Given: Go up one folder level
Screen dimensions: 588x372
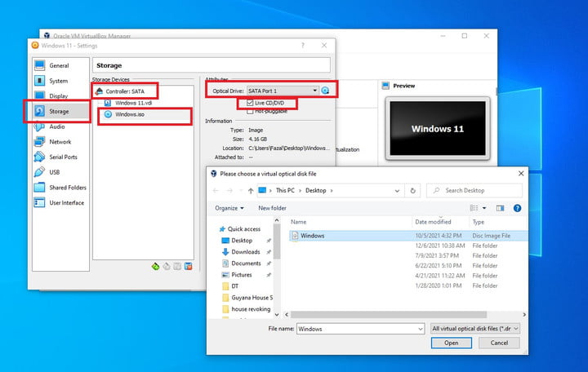Looking at the screenshot, I should (x=251, y=191).
